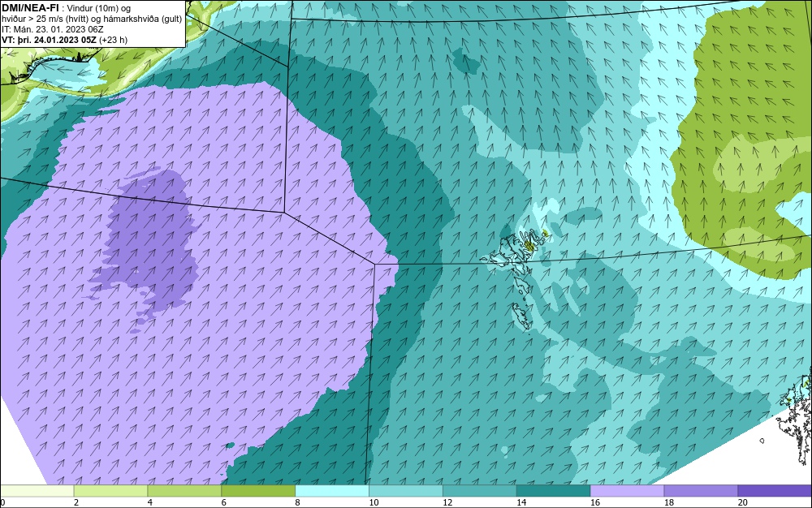Click the legend label '2'
This screenshot has height=508, width=812.
76,502
